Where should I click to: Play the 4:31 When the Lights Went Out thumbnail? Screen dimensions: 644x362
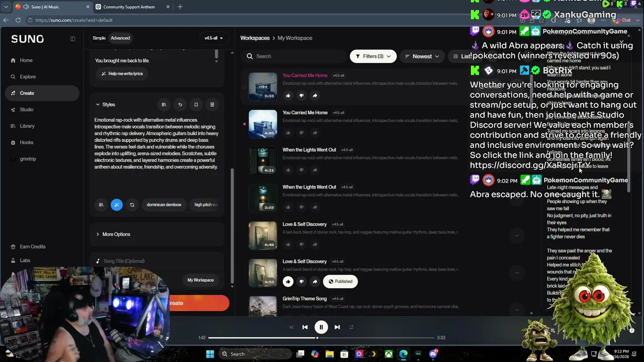[263, 161]
